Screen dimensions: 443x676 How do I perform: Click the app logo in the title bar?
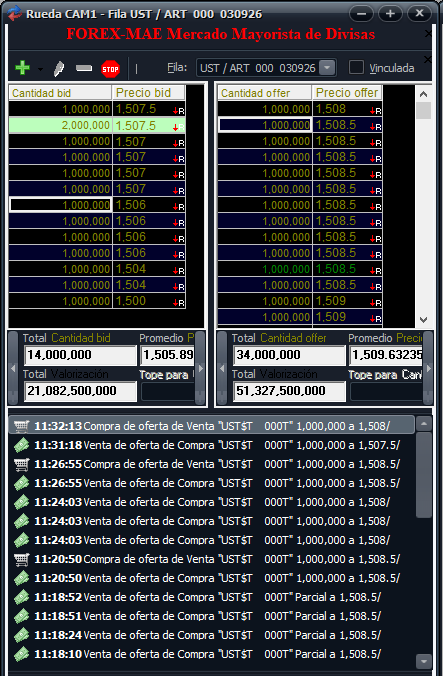pos(15,13)
